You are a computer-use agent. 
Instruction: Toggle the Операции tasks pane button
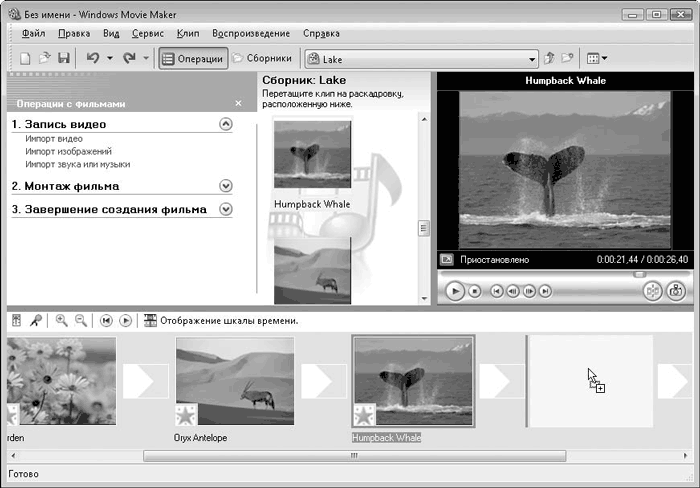point(193,59)
